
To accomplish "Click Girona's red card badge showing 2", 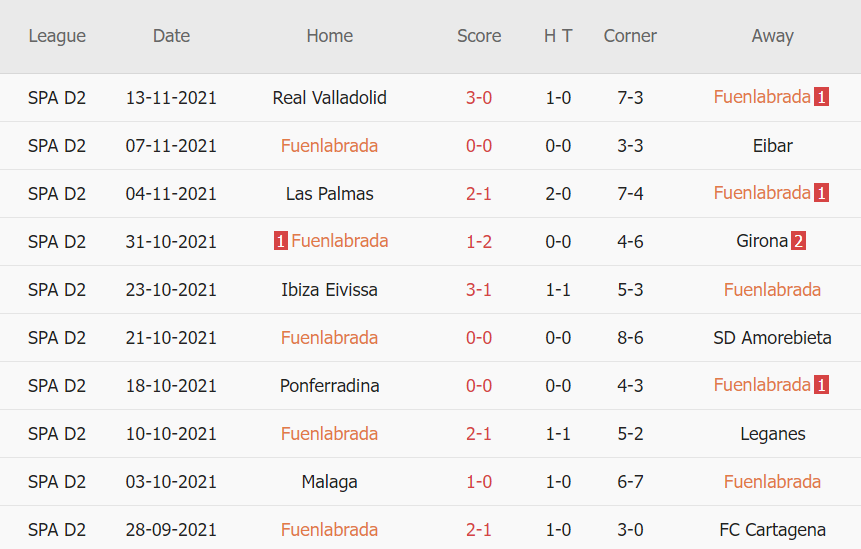I will pos(798,242).
